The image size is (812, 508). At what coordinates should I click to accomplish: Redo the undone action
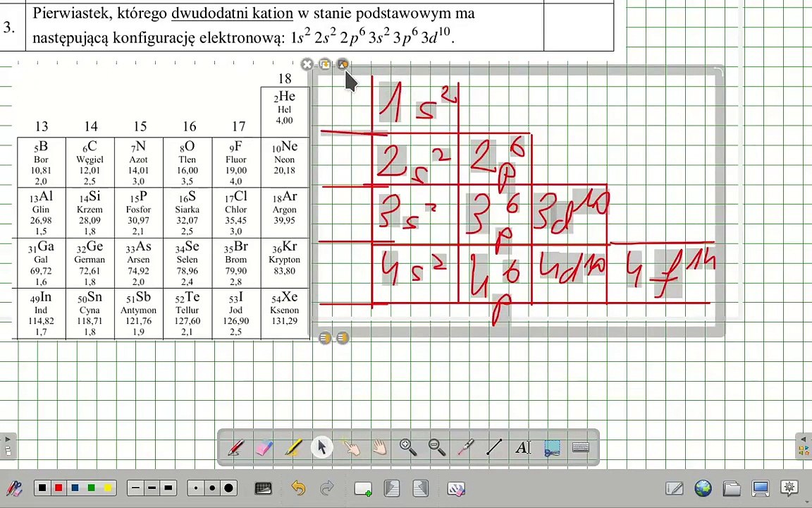coord(327,488)
